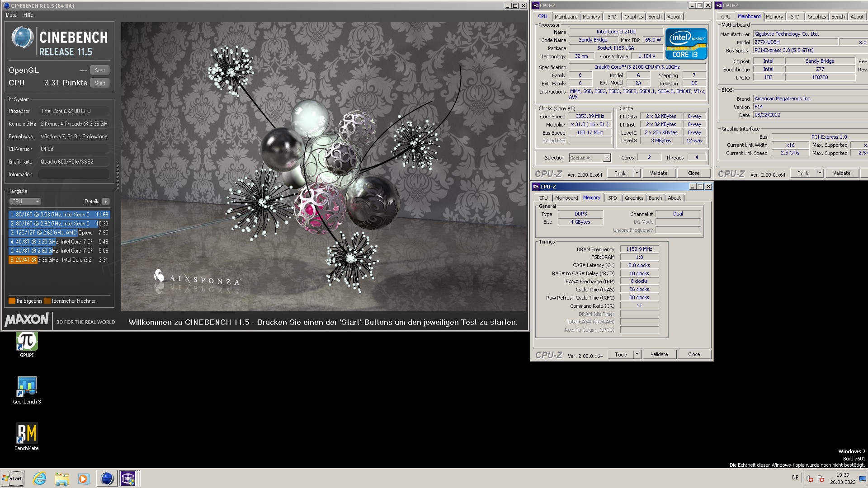The image size is (868, 488).
Task: Switch to Memory tab in CPU window
Action: pyautogui.click(x=591, y=17)
